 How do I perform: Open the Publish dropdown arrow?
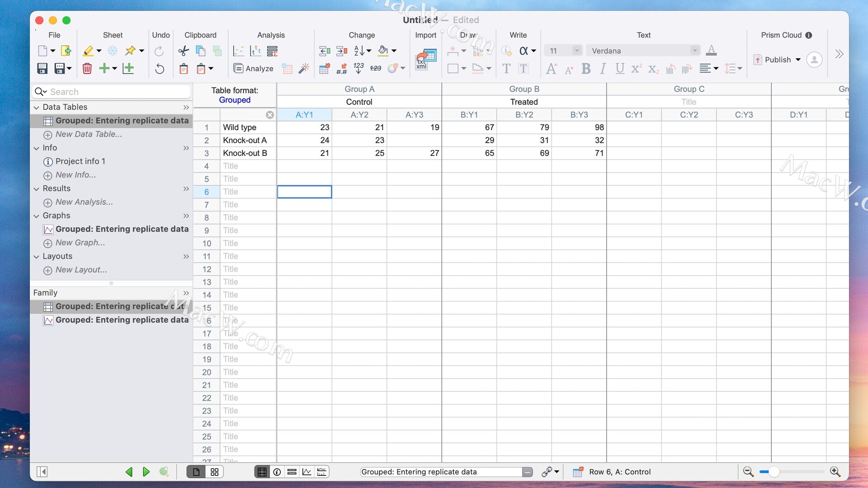point(798,60)
